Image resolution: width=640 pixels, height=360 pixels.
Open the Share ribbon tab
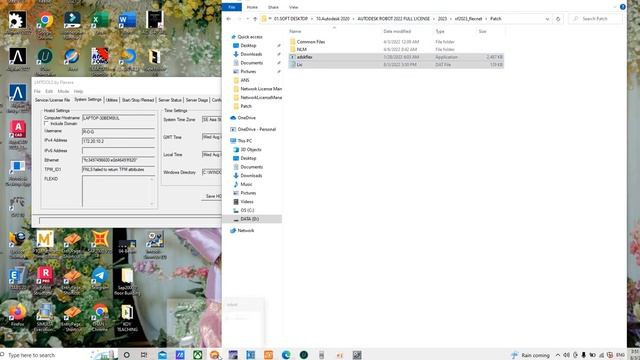(273, 7)
